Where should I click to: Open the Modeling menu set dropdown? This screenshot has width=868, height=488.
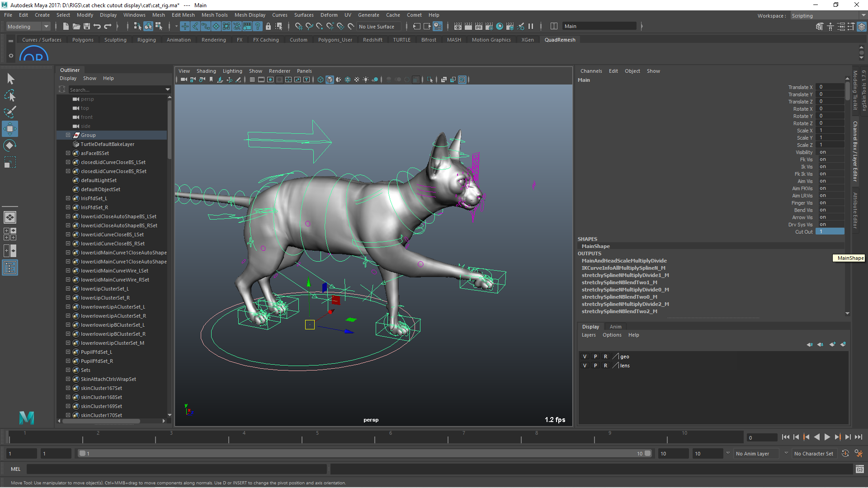(28, 26)
